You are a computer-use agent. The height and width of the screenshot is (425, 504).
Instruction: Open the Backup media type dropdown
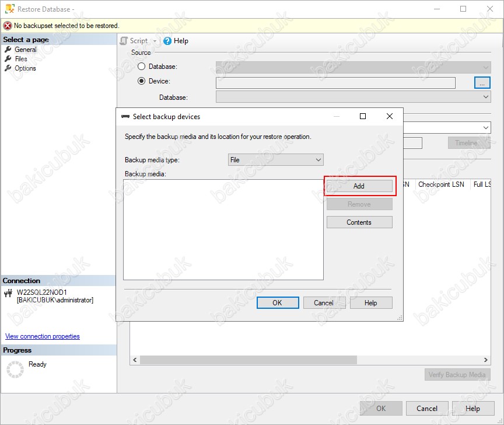pyautogui.click(x=276, y=160)
